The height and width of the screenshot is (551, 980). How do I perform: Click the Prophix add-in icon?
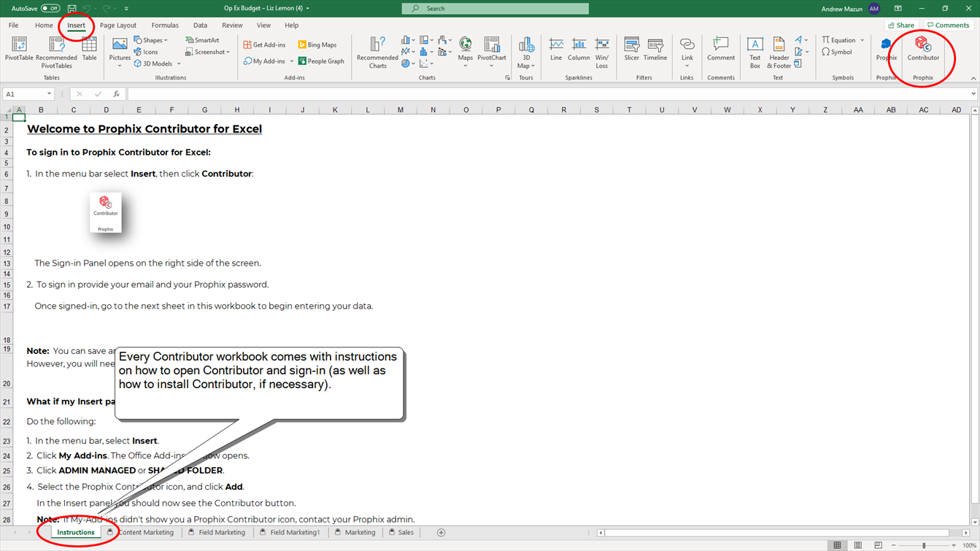pyautogui.click(x=886, y=50)
